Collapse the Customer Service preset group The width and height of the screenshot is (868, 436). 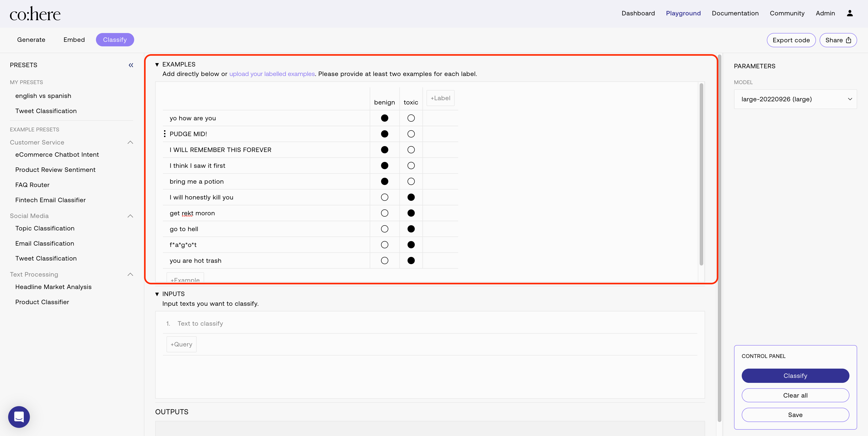pos(130,142)
